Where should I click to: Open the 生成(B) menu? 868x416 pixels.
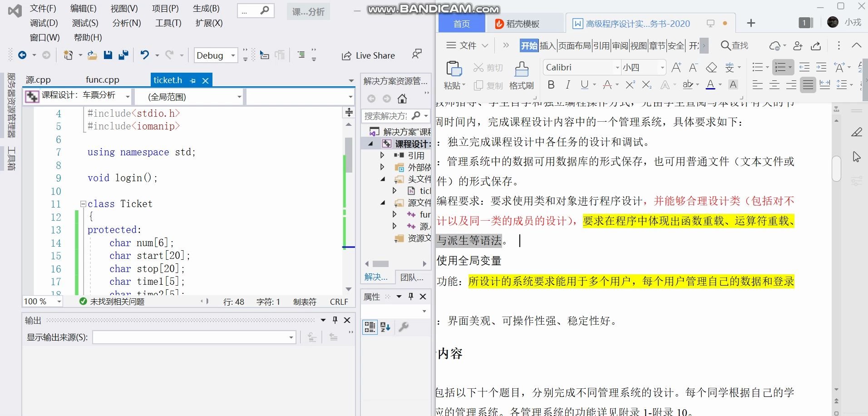pyautogui.click(x=206, y=9)
